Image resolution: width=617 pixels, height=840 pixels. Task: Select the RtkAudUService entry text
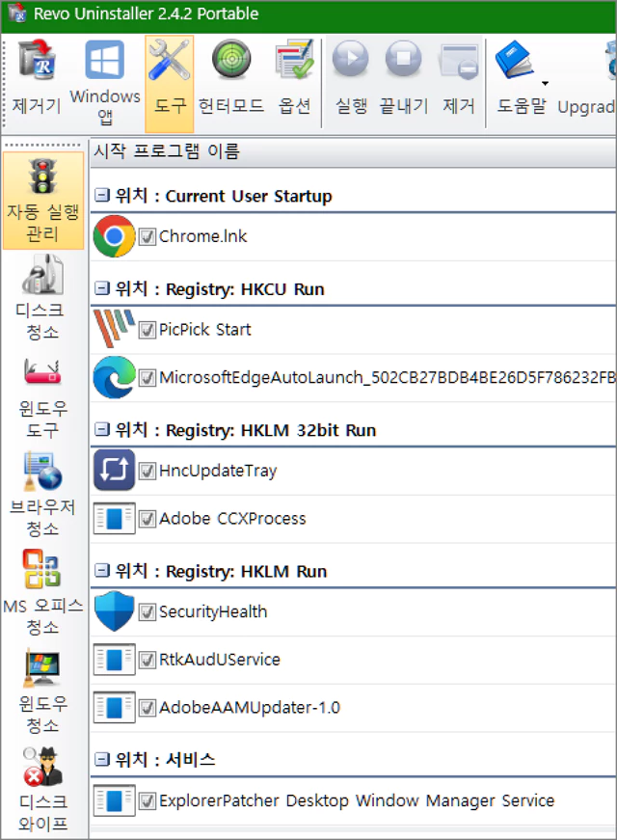(220, 660)
